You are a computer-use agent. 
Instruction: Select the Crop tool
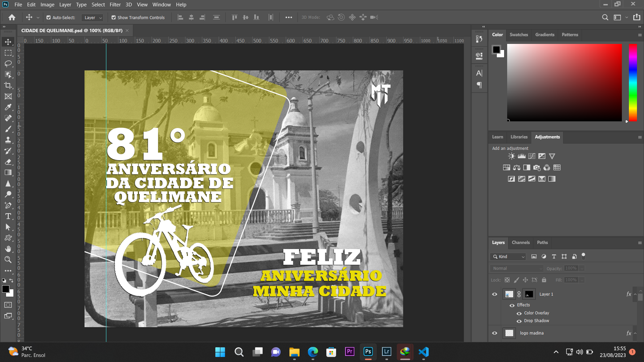8,85
